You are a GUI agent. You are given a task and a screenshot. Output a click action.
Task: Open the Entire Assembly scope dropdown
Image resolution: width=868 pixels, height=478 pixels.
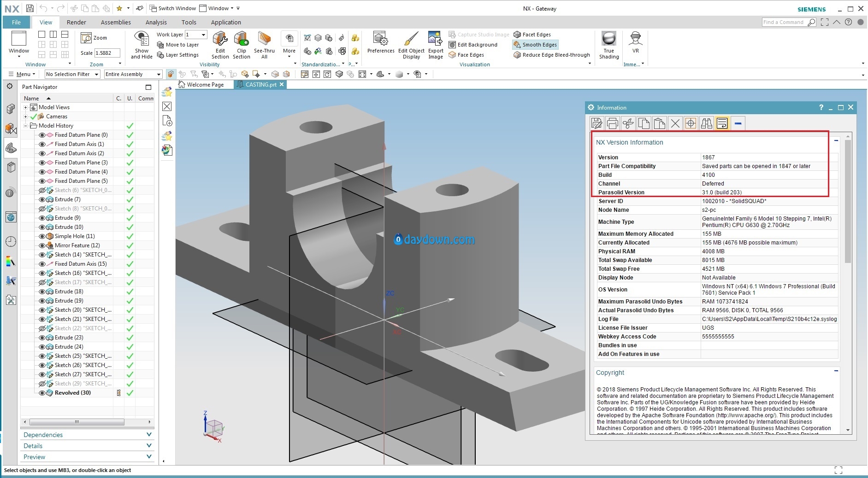pyautogui.click(x=133, y=74)
